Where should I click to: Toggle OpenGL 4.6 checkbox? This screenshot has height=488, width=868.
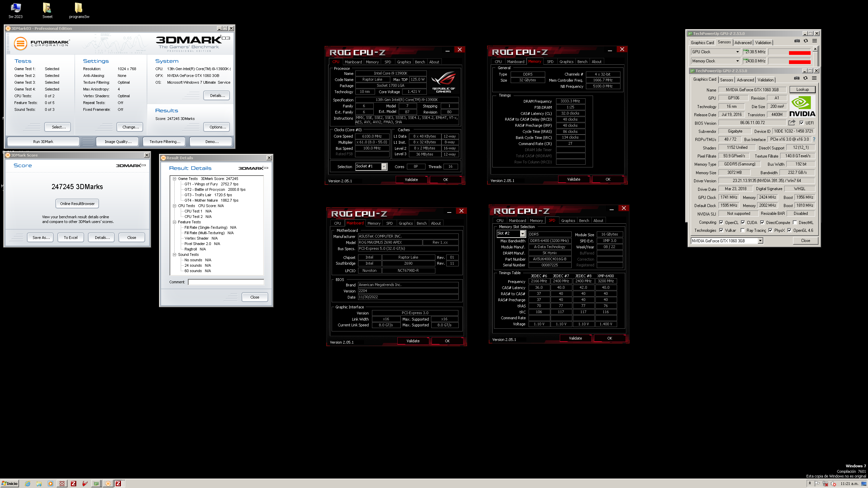[789, 230]
